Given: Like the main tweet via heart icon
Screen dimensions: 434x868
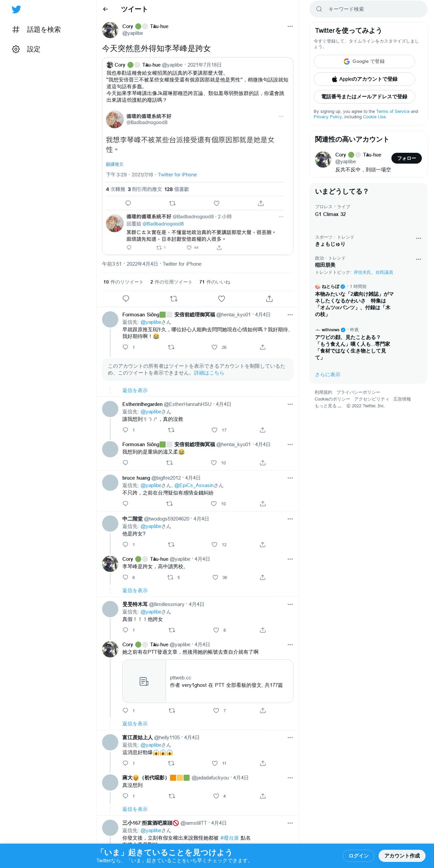Looking at the screenshot, I should tap(221, 299).
